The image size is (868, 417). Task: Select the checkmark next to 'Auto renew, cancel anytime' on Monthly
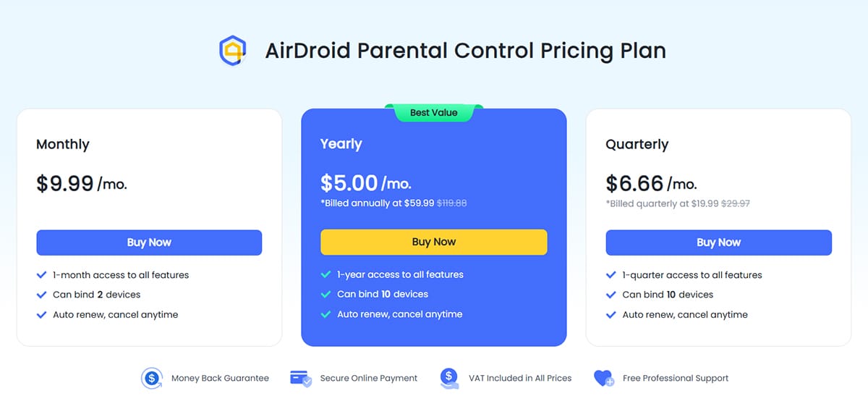click(x=40, y=315)
